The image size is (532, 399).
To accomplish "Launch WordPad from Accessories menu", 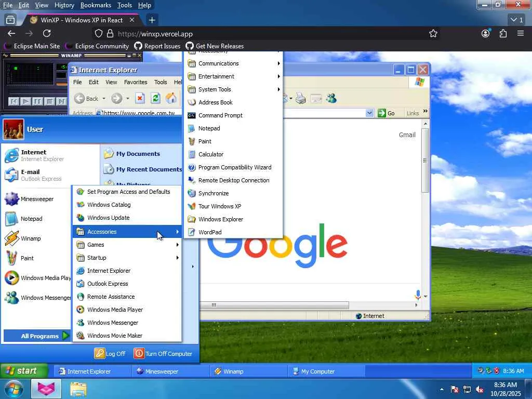I will point(233,232).
